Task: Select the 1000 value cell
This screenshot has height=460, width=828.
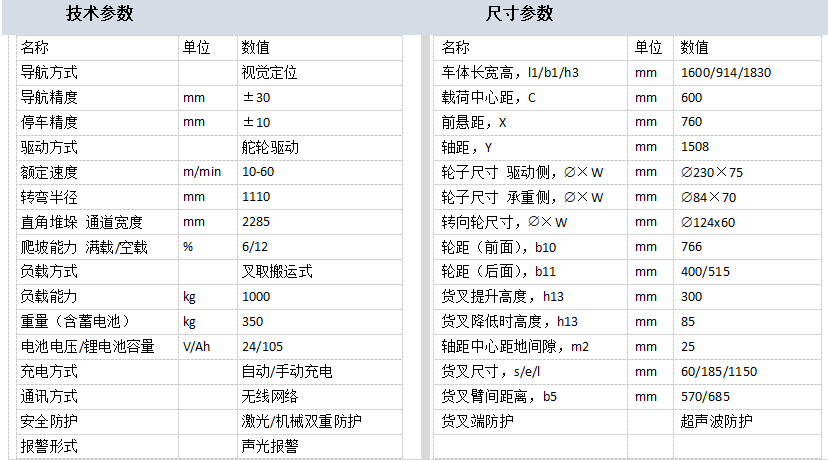Action: tap(319, 296)
